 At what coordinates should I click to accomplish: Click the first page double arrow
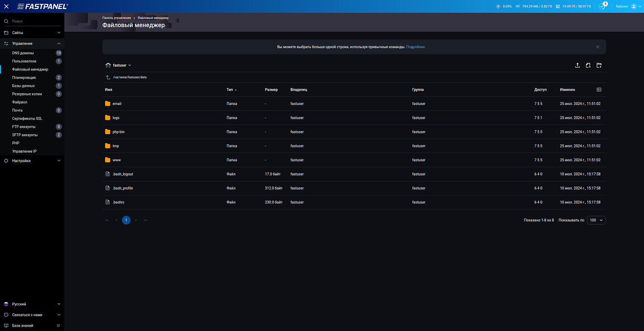pos(106,220)
